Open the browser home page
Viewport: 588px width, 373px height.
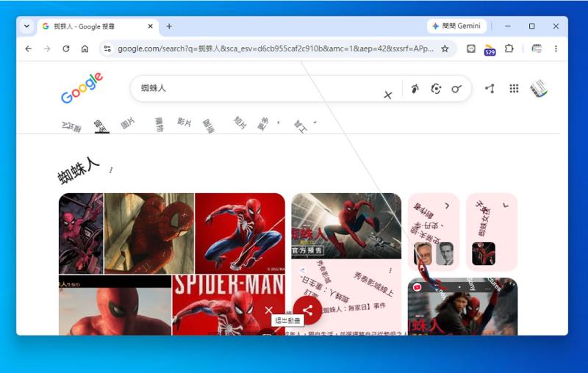click(x=85, y=48)
